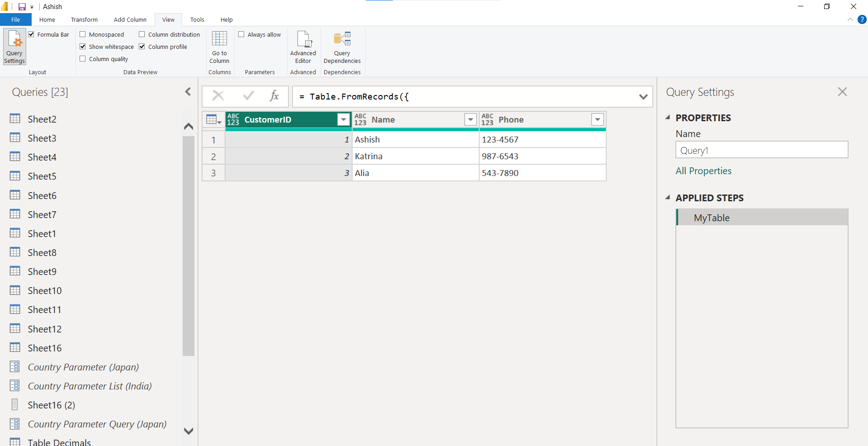
Task: Enable the Monospaced checkbox
Action: point(83,34)
